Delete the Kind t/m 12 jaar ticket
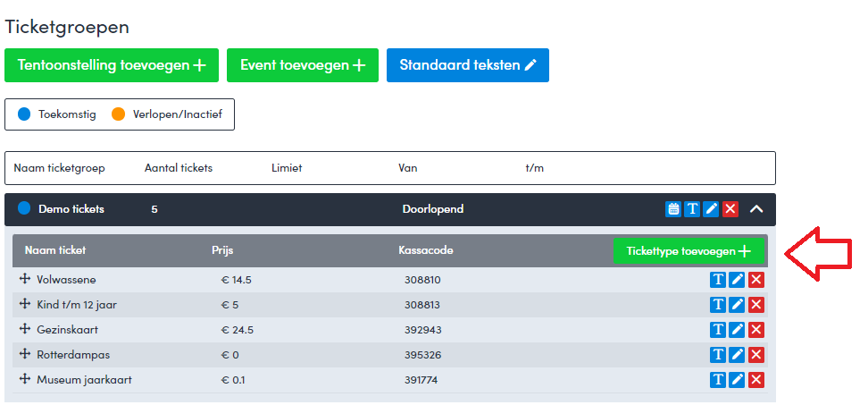Screen dimensions: 868x405 (x=756, y=305)
